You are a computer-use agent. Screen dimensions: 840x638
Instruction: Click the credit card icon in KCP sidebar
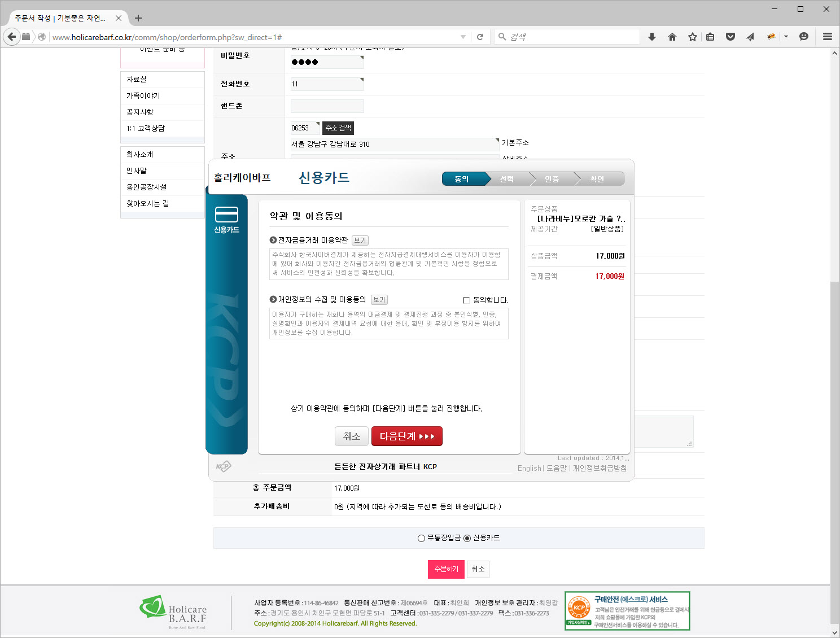pyautogui.click(x=226, y=215)
